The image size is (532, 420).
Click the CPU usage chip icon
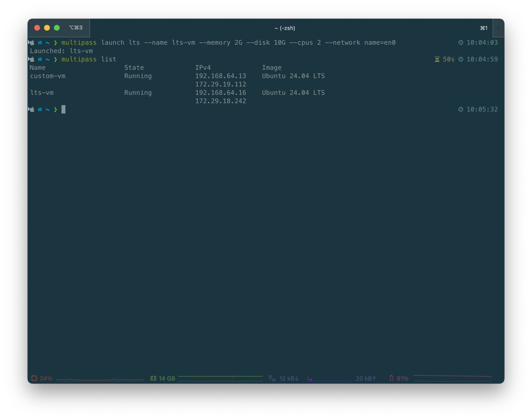click(x=34, y=378)
